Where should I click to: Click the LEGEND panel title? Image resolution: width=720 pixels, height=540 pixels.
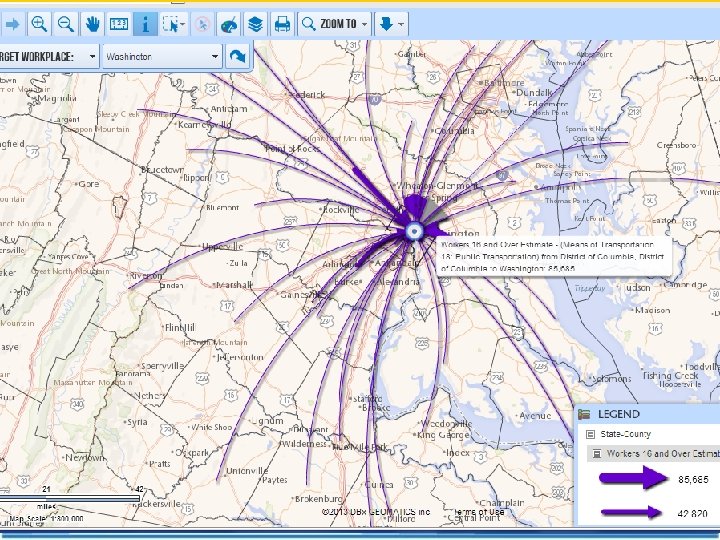619,414
